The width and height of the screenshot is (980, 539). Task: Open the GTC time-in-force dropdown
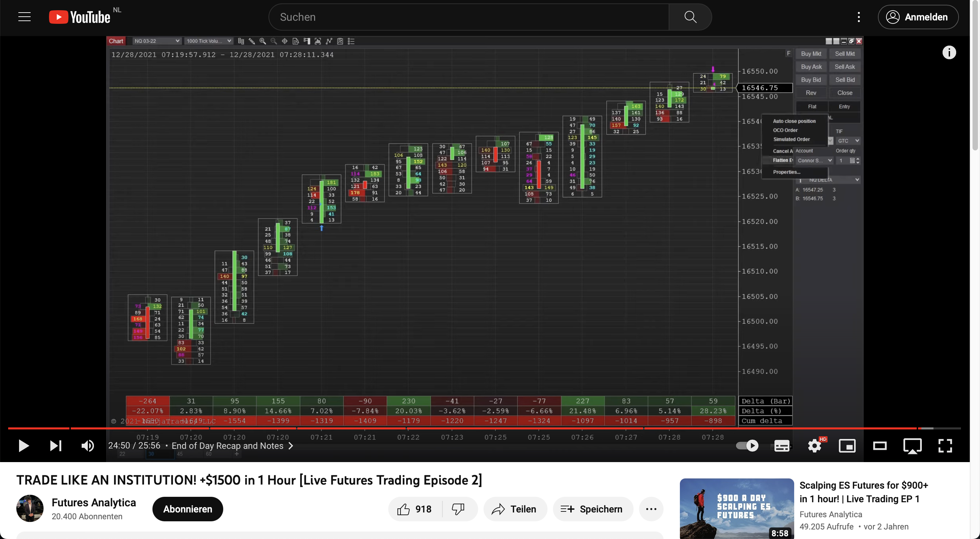(x=848, y=141)
